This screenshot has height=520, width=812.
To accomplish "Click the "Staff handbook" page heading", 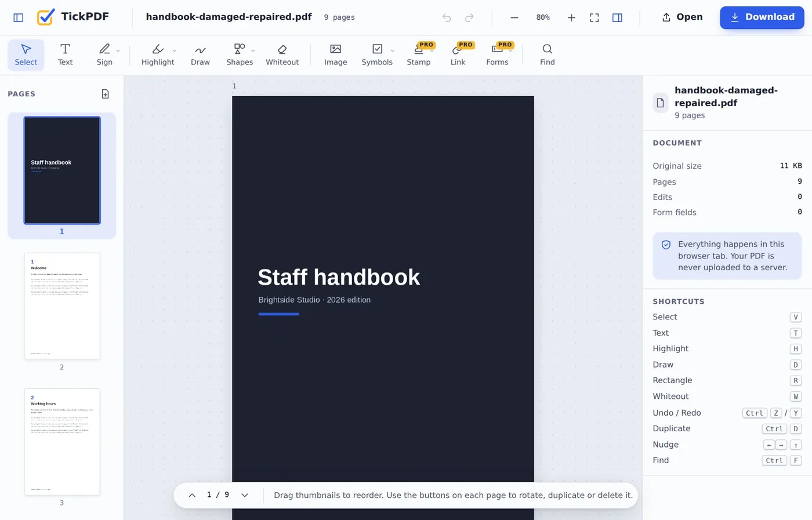I will (x=339, y=277).
